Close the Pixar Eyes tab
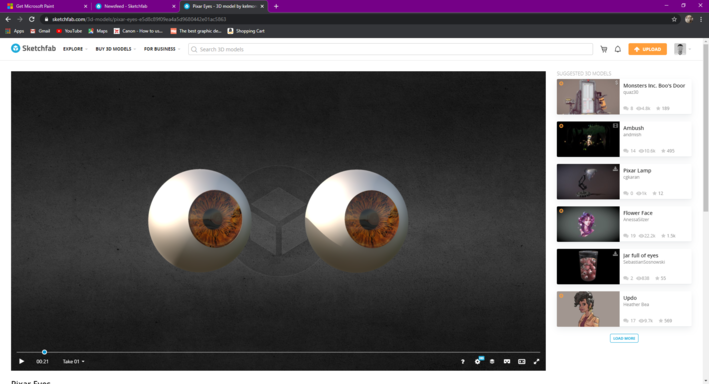Image resolution: width=709 pixels, height=384 pixels. point(262,6)
